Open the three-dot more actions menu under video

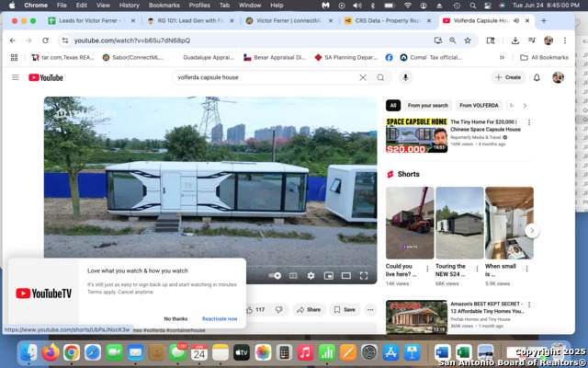click(x=370, y=310)
